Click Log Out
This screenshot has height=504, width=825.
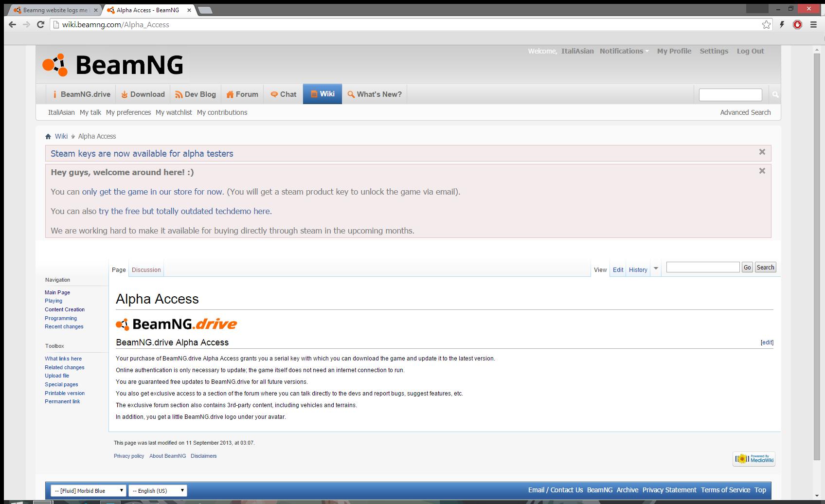tap(750, 51)
